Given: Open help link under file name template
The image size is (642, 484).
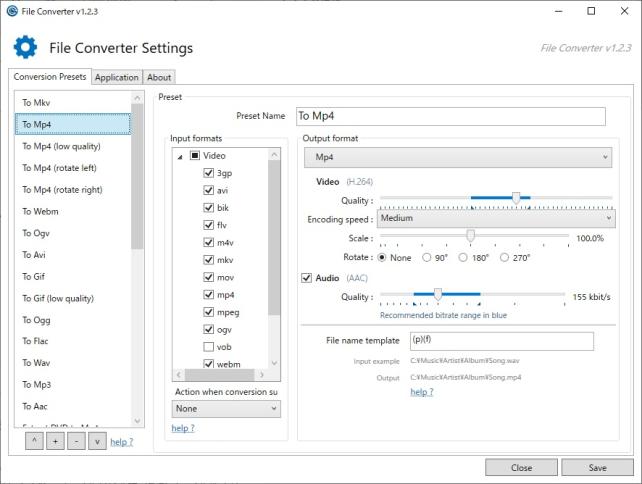Looking at the screenshot, I should [x=421, y=392].
